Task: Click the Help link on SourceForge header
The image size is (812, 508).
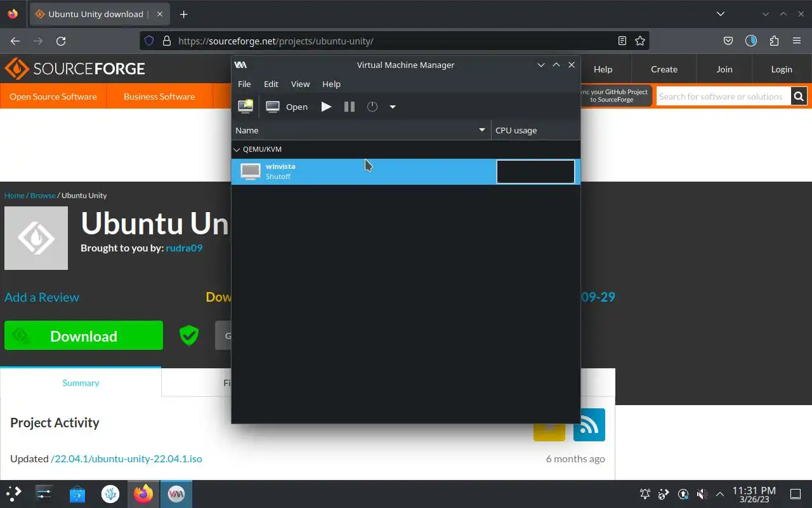Action: tap(603, 69)
